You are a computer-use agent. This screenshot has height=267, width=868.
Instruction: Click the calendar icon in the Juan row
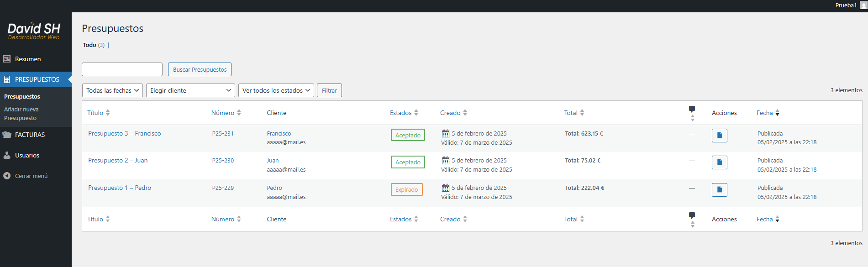click(445, 160)
